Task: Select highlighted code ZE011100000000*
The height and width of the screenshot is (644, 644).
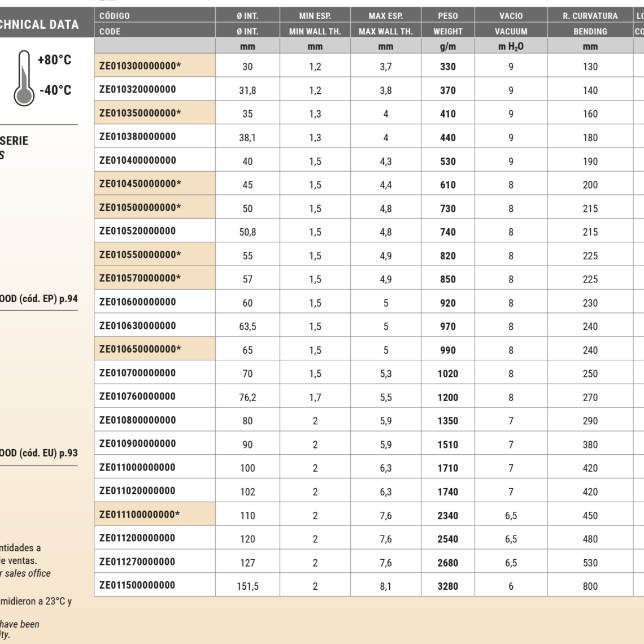Action: tap(140, 515)
